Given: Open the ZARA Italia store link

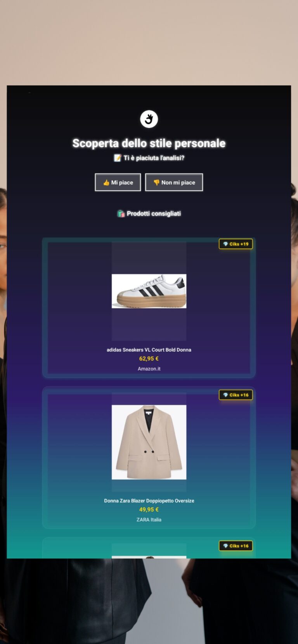Looking at the screenshot, I should (x=149, y=520).
